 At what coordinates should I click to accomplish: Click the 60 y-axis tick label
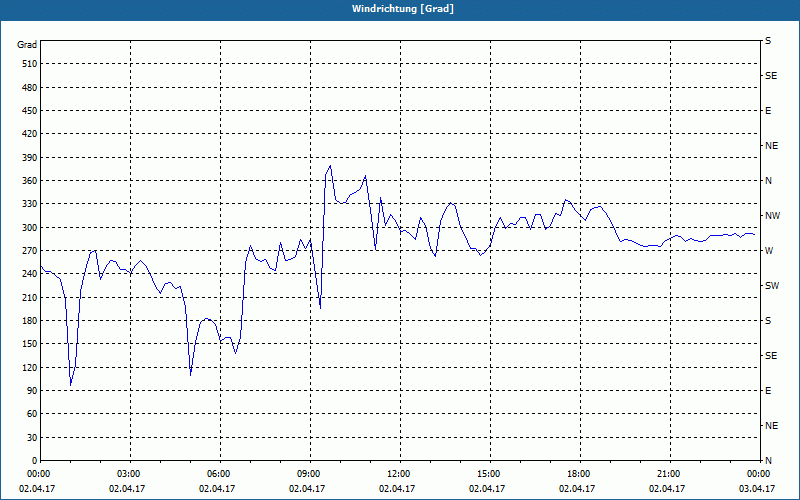pos(32,414)
